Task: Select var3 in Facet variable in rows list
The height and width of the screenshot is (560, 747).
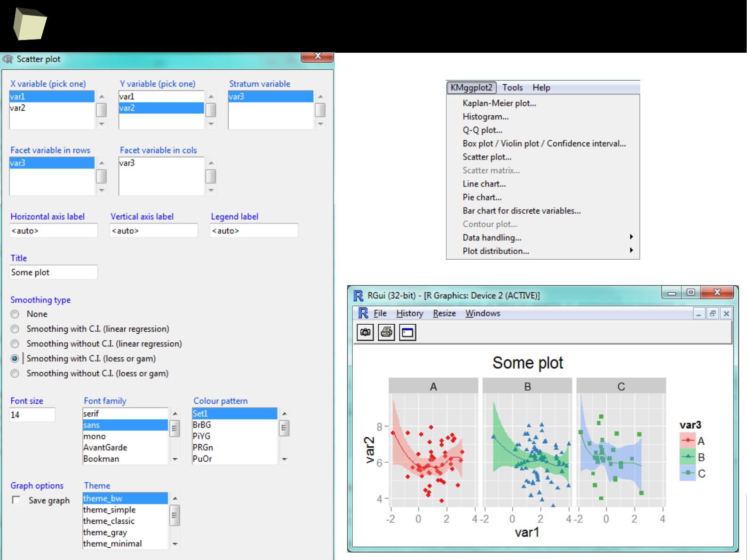Action: (x=52, y=163)
